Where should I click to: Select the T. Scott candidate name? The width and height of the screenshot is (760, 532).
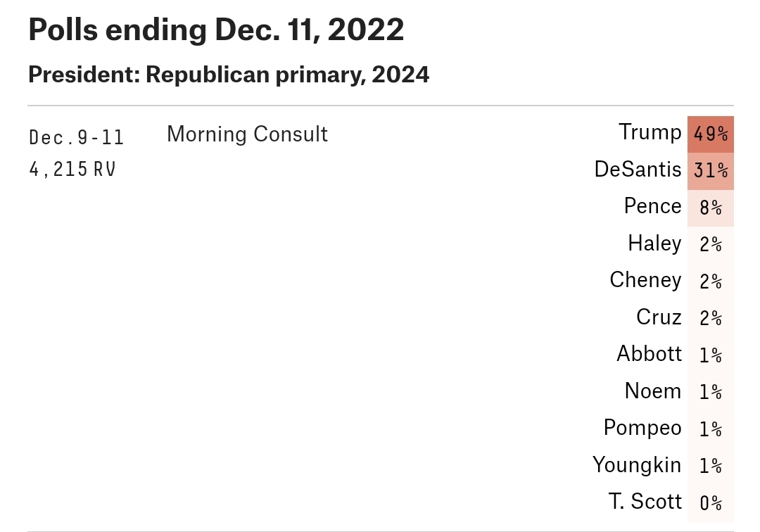point(645,502)
